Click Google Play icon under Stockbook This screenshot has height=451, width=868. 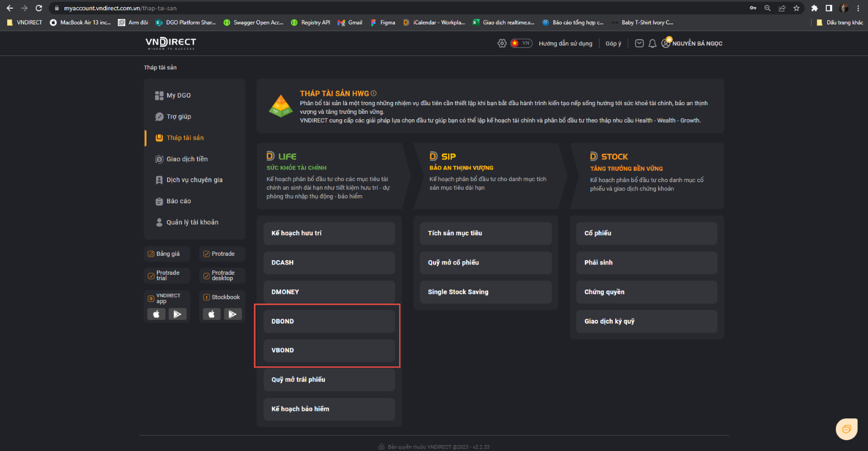coord(233,314)
